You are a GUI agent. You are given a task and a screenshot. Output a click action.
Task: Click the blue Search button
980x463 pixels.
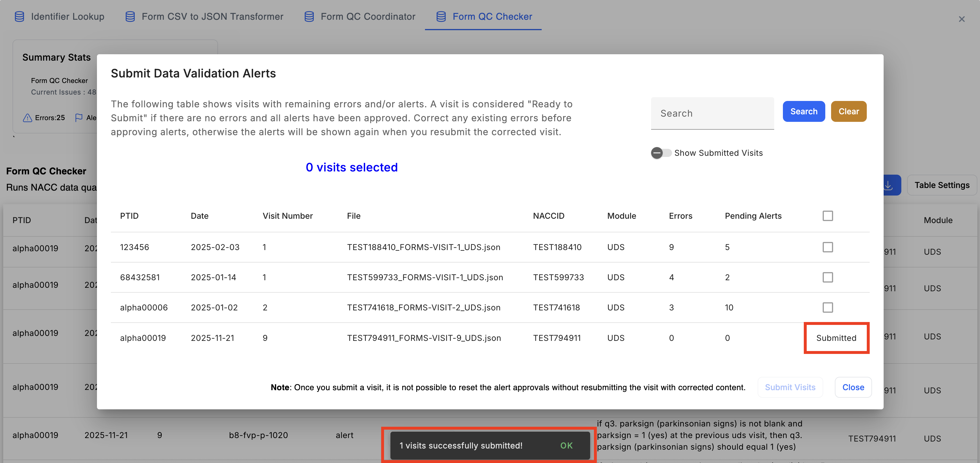click(804, 111)
